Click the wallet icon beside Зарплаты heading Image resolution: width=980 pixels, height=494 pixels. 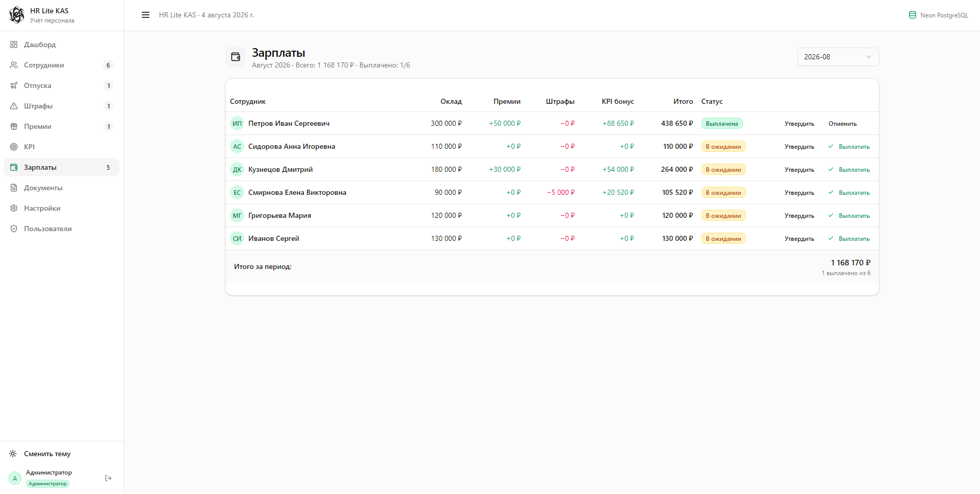coord(236,57)
